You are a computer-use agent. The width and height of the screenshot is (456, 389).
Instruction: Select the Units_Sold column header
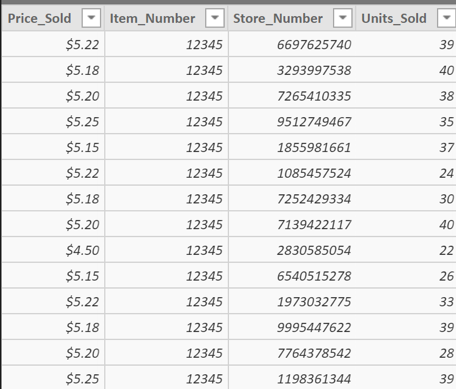406,18
